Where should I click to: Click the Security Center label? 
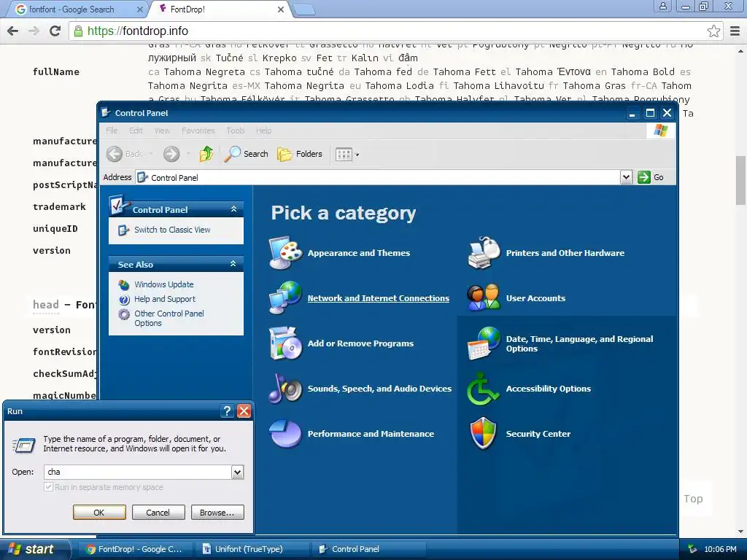point(538,434)
